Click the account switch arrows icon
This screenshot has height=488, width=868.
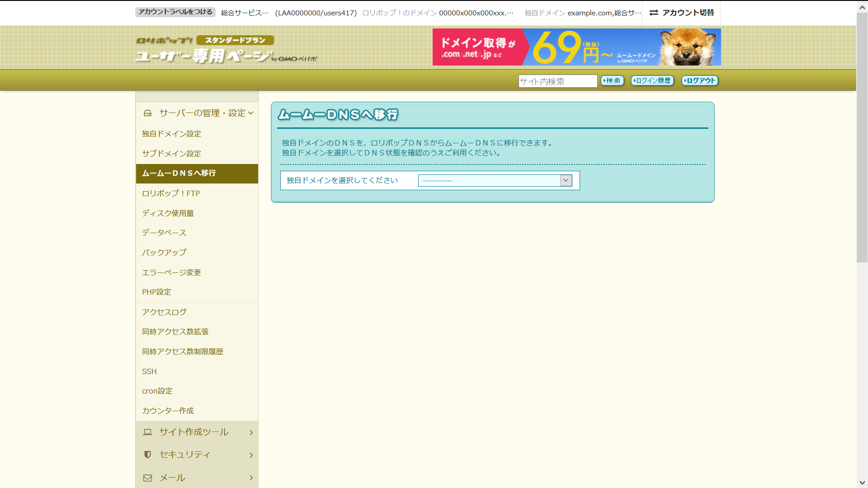tap(654, 13)
